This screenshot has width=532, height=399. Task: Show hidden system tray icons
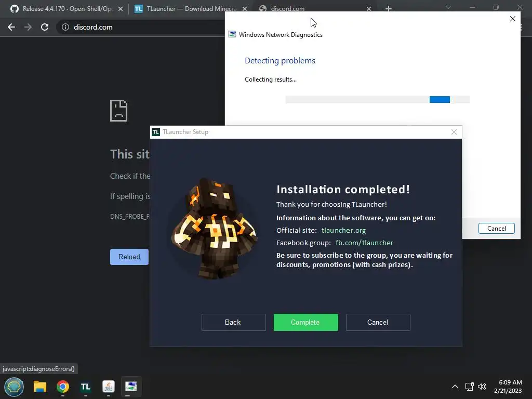pos(455,387)
